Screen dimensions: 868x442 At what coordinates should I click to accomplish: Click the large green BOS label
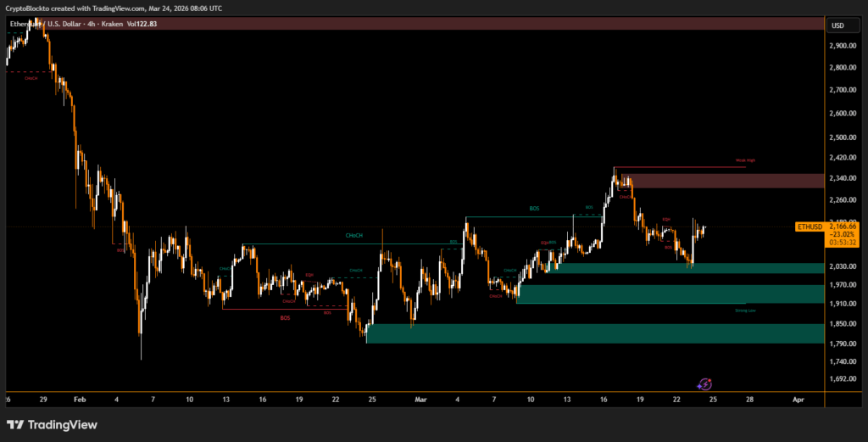534,208
